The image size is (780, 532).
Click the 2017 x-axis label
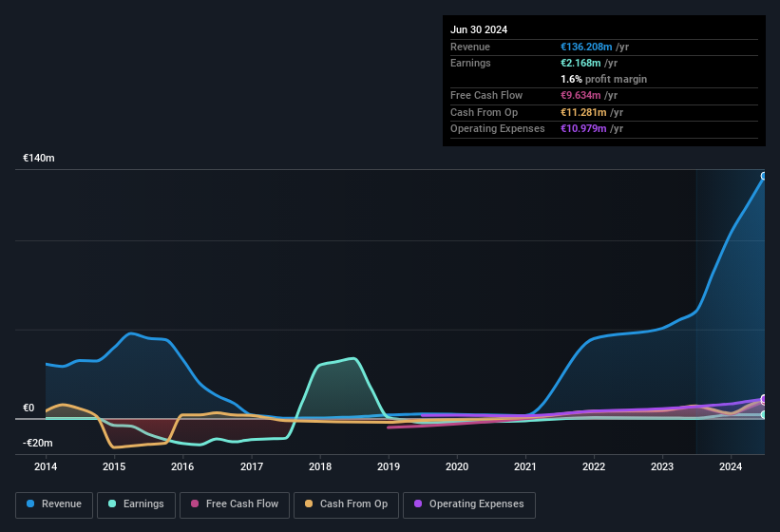[252, 466]
